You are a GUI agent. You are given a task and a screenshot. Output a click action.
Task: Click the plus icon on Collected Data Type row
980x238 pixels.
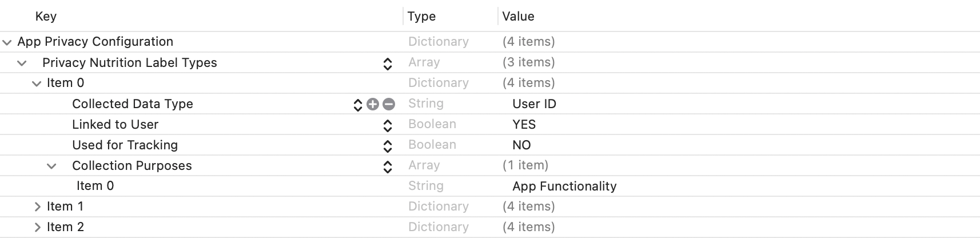click(373, 104)
